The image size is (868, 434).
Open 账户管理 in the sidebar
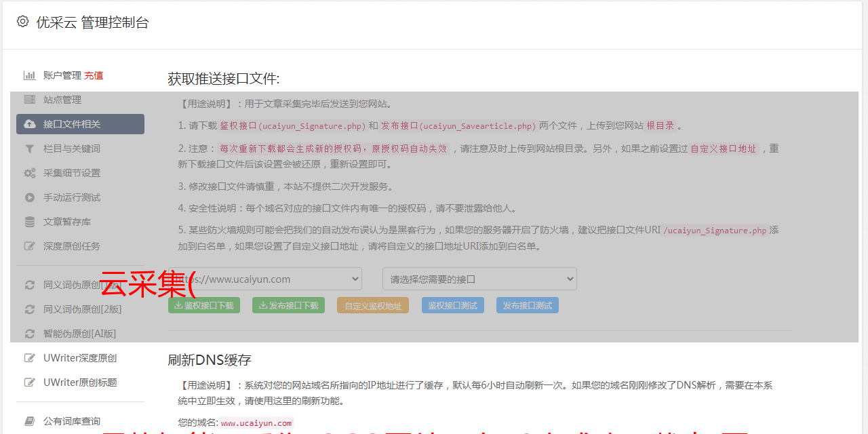pos(62,75)
